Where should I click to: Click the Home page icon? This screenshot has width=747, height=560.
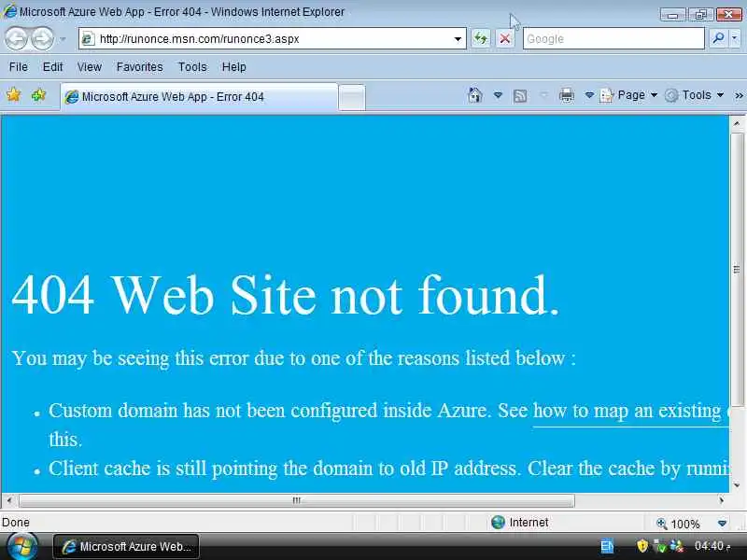475,95
